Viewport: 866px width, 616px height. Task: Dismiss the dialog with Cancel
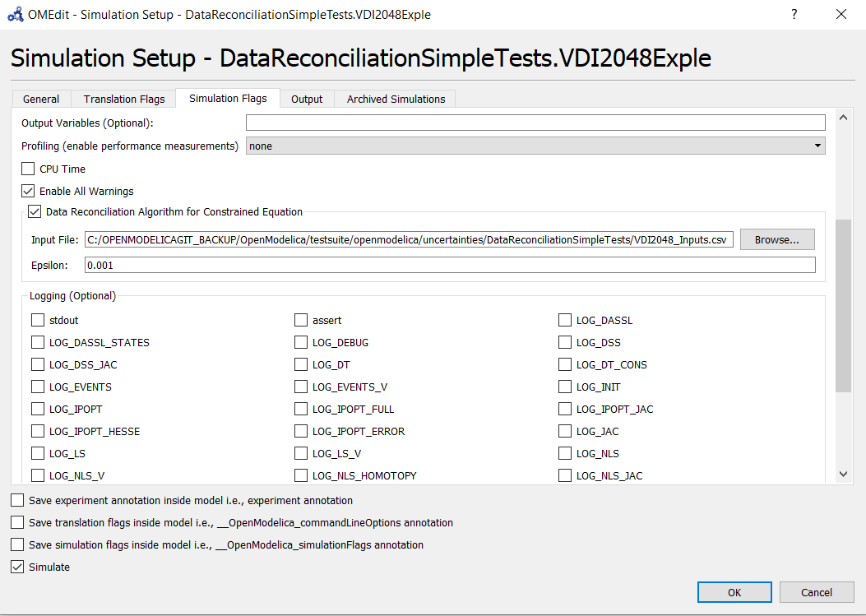[816, 591]
